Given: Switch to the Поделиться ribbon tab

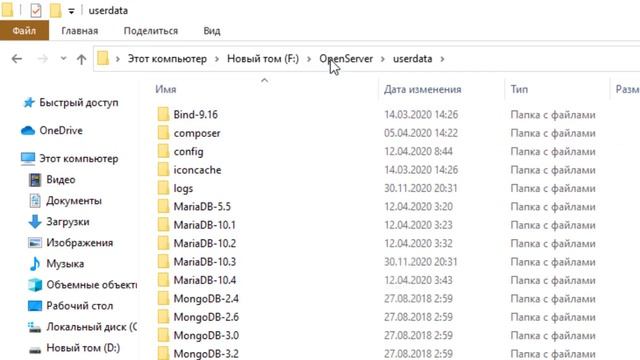Looking at the screenshot, I should [x=151, y=31].
